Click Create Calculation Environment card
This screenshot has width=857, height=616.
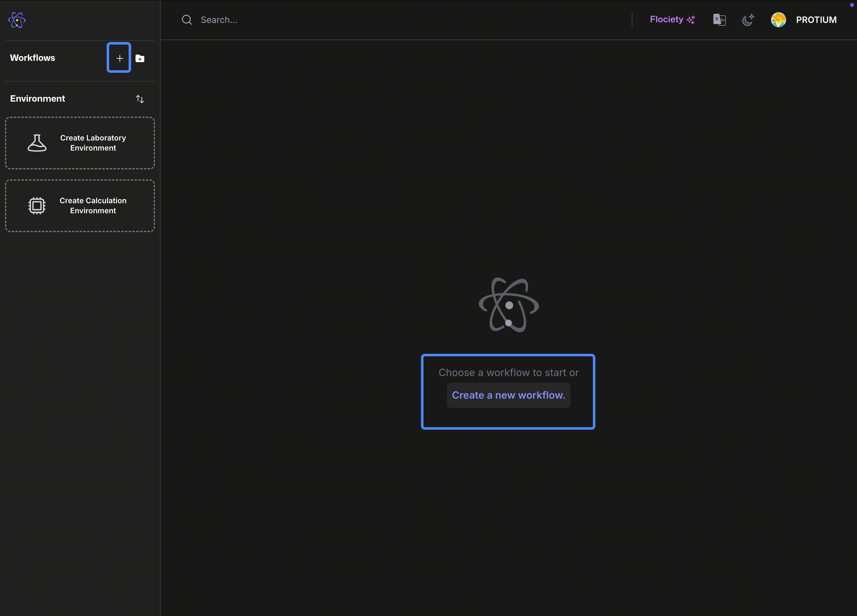click(93, 205)
